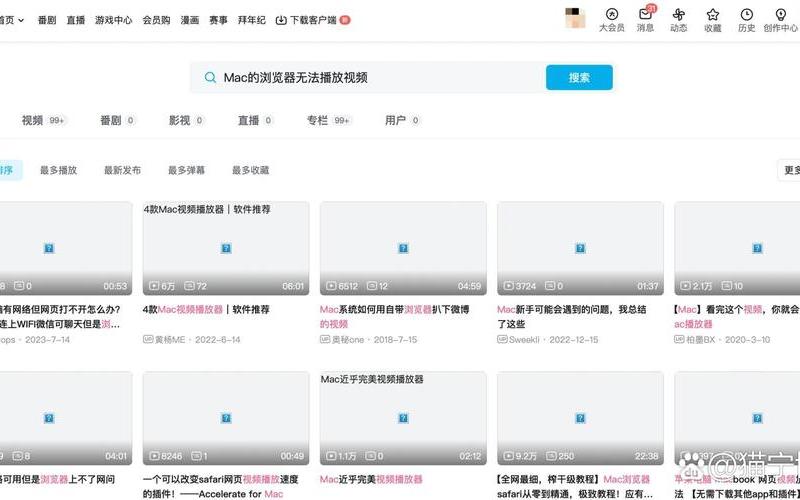Viewport: 800px width, 500px height.
Task: Open 漫画 in the top navigation
Action: tap(189, 20)
